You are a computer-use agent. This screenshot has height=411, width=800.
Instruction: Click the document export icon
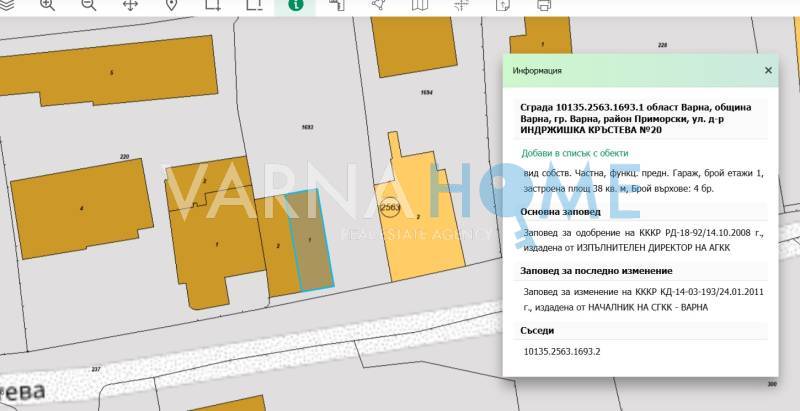[503, 5]
